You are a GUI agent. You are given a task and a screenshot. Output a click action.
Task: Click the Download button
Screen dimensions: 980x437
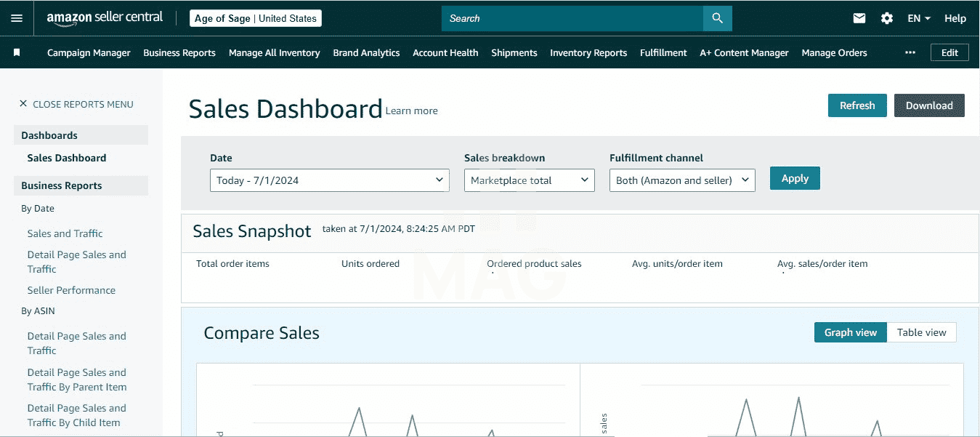pyautogui.click(x=929, y=105)
